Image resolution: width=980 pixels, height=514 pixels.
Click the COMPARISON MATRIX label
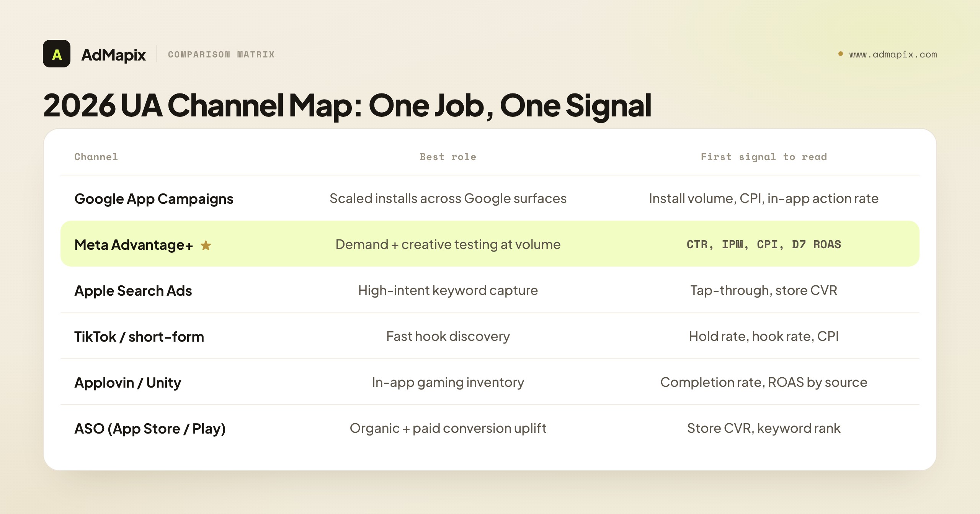(221, 54)
